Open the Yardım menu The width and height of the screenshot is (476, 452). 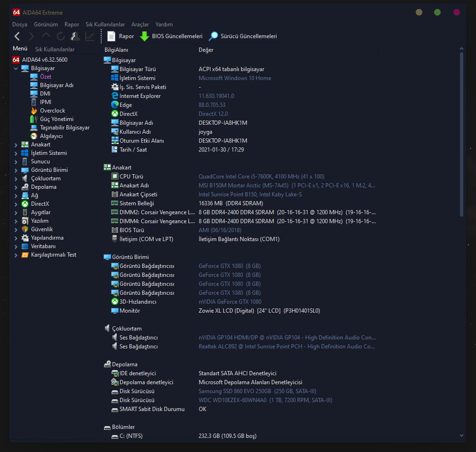(164, 24)
